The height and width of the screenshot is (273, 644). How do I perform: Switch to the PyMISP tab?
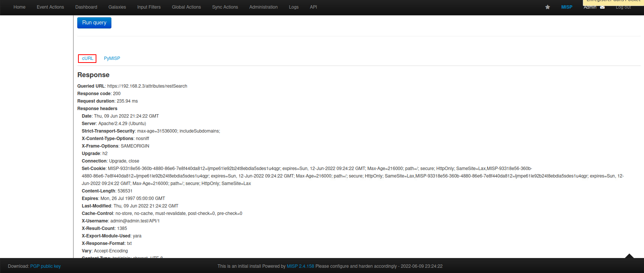click(112, 58)
